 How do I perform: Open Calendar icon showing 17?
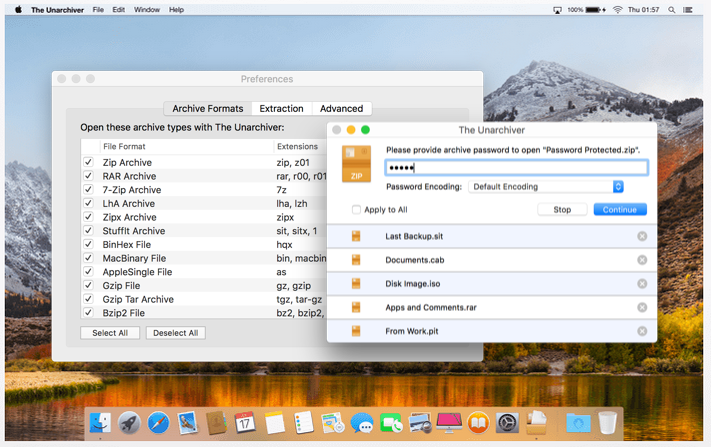click(245, 423)
